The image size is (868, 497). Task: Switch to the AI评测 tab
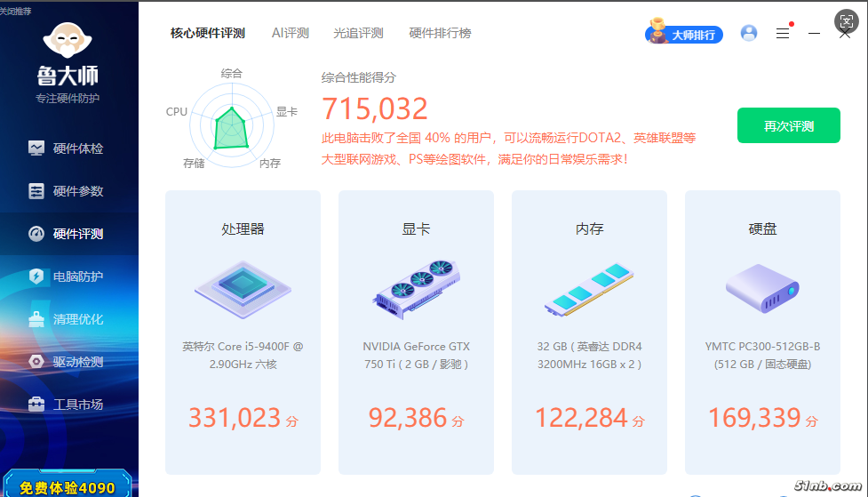coord(291,33)
